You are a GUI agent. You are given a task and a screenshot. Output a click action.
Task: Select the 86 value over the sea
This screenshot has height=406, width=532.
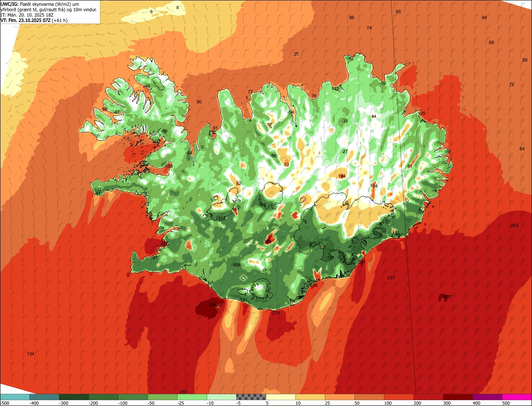click(352, 17)
